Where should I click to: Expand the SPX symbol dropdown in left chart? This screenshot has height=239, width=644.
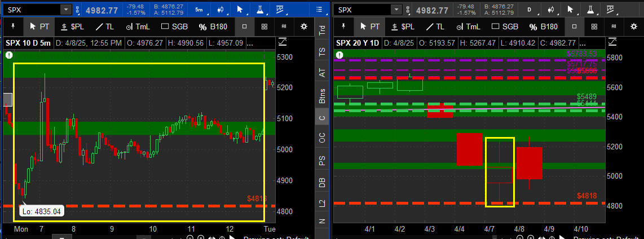click(x=65, y=10)
